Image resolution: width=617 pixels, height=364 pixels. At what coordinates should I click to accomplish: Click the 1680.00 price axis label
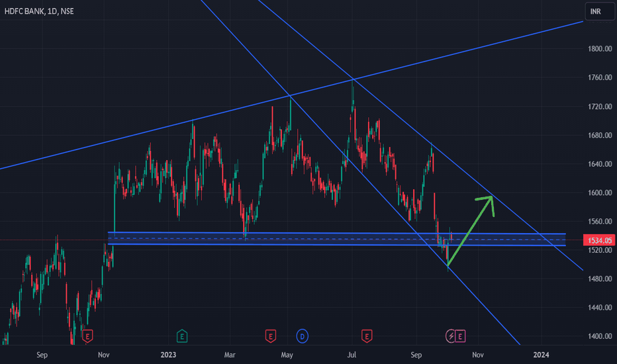coord(600,136)
